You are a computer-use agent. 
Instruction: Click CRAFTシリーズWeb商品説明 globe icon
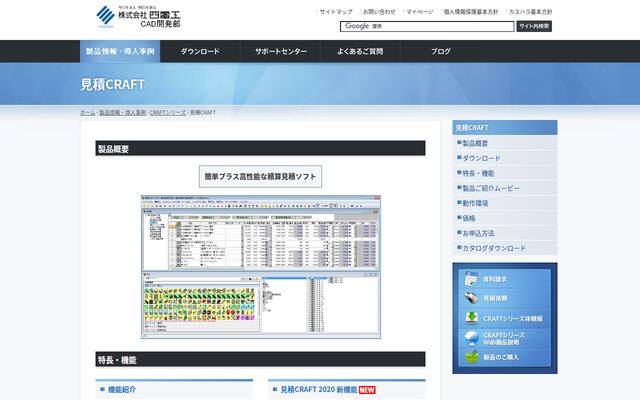471,338
